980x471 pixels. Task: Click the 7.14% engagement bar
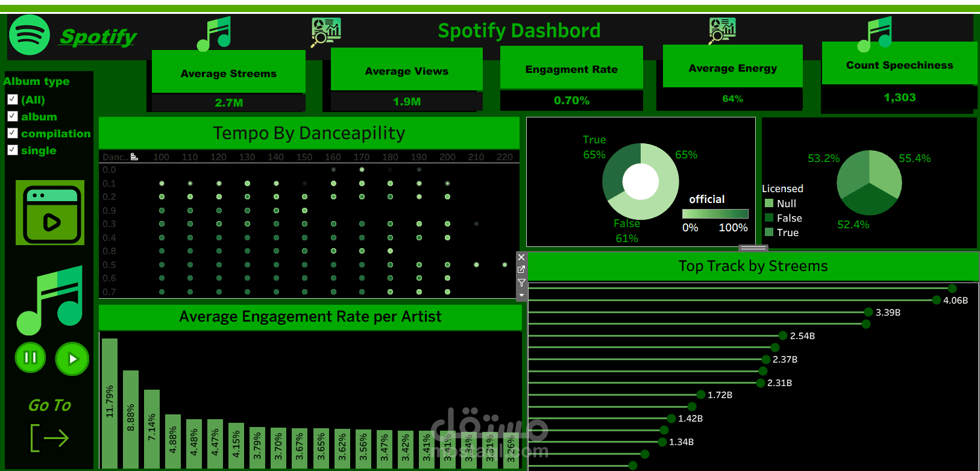(x=152, y=429)
